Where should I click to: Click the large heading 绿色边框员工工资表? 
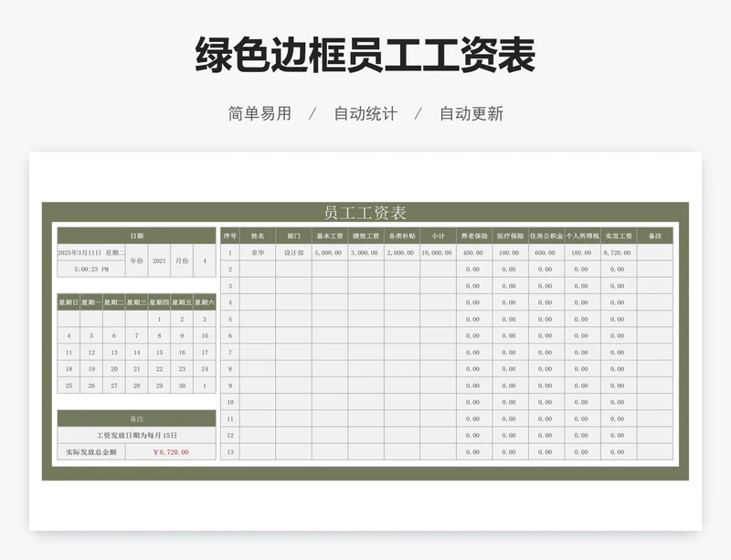click(x=365, y=55)
